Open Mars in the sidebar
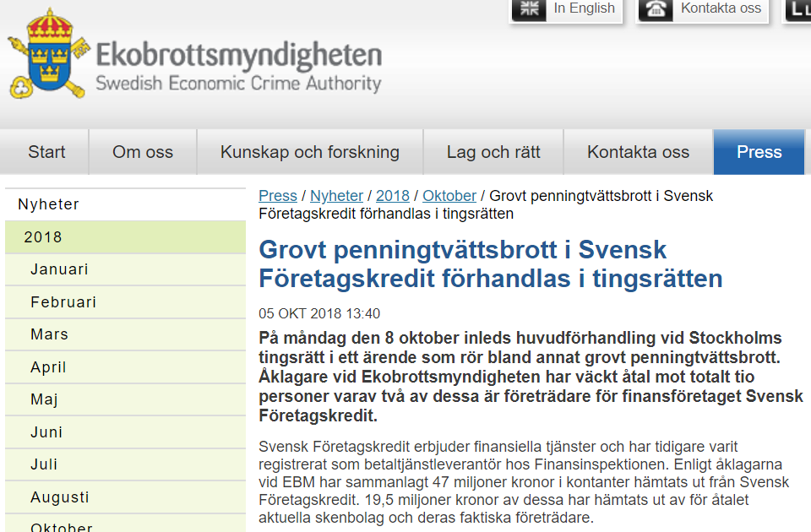Image resolution: width=811 pixels, height=532 pixels. pyautogui.click(x=125, y=334)
